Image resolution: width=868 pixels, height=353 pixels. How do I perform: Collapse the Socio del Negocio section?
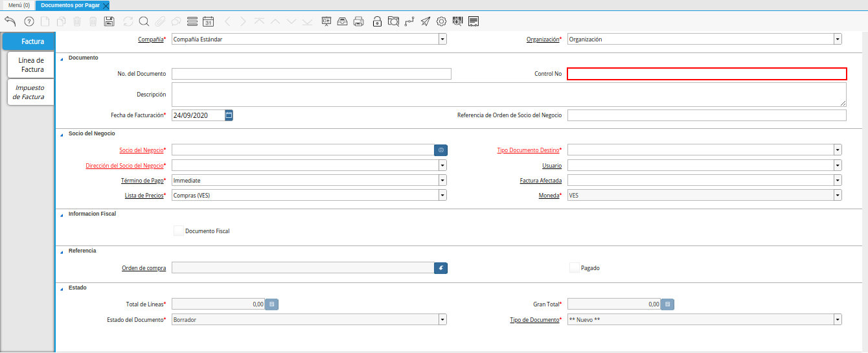click(62, 134)
